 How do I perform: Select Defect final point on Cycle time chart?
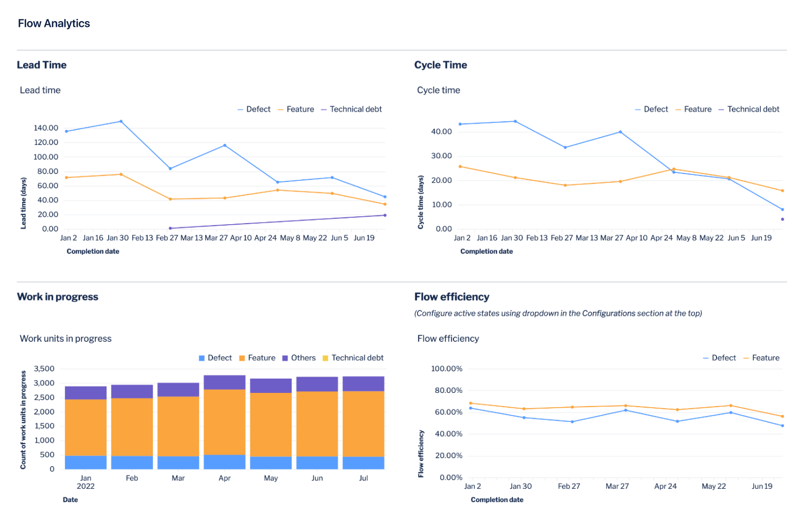(x=782, y=209)
